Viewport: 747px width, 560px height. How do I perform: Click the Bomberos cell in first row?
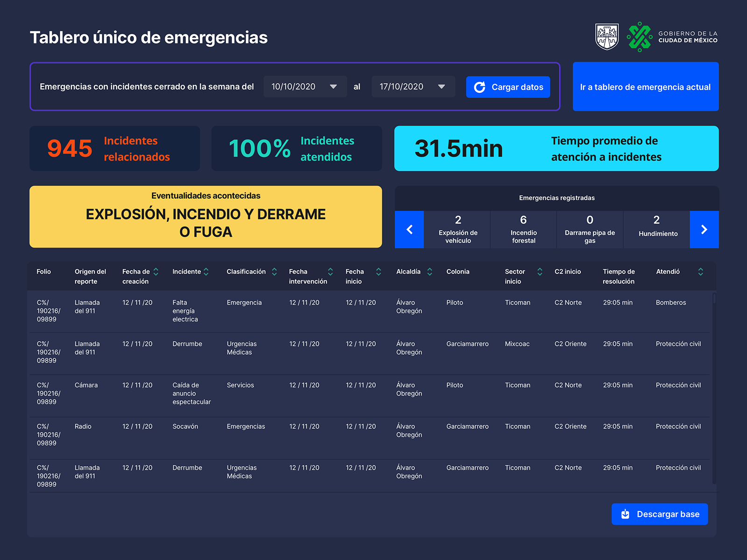click(x=671, y=302)
